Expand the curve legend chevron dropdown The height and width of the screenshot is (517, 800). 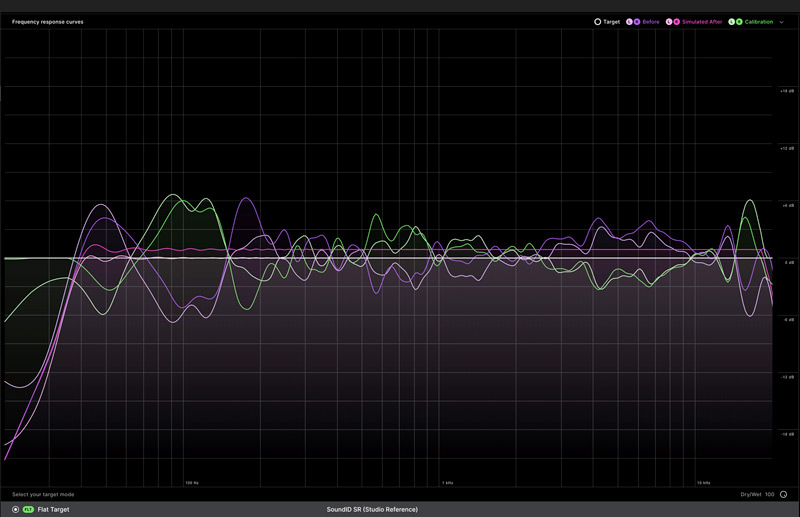point(781,21)
